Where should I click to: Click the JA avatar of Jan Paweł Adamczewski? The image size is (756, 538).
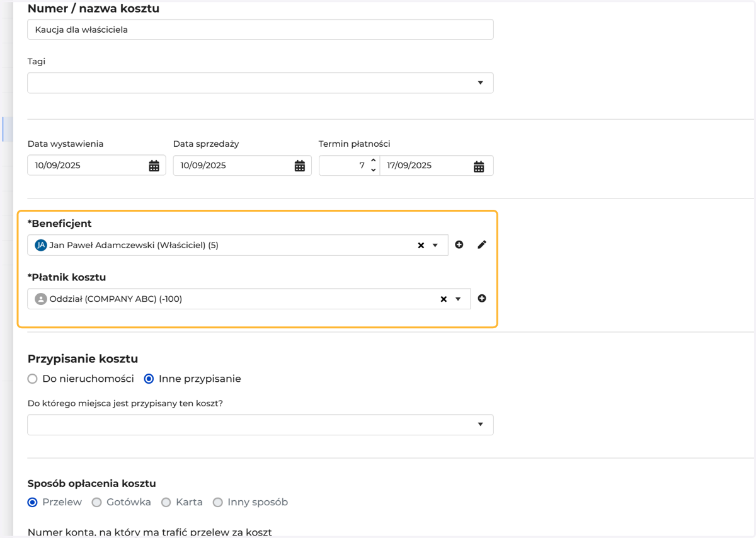click(41, 245)
